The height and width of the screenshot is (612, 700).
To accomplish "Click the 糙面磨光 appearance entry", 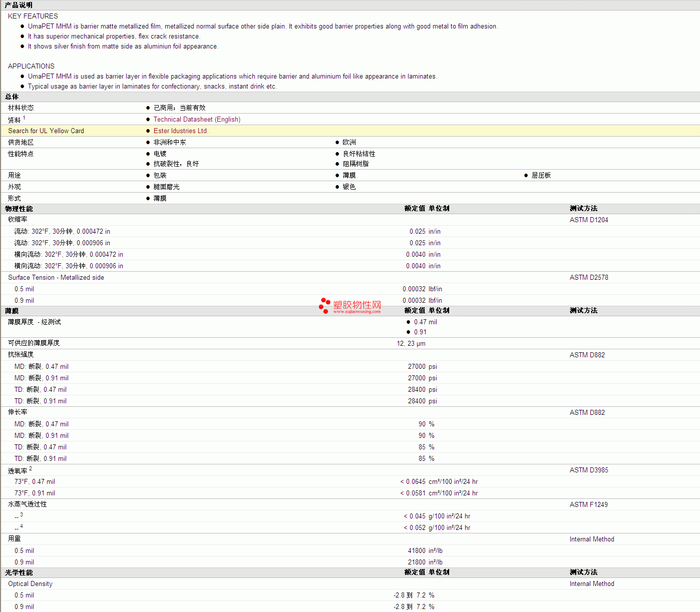I will [x=167, y=187].
